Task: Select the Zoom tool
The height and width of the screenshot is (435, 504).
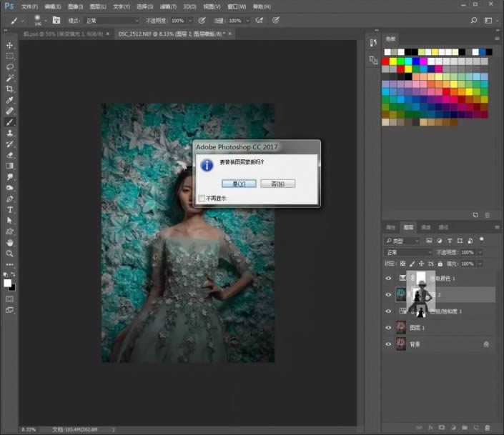Action: point(10,254)
